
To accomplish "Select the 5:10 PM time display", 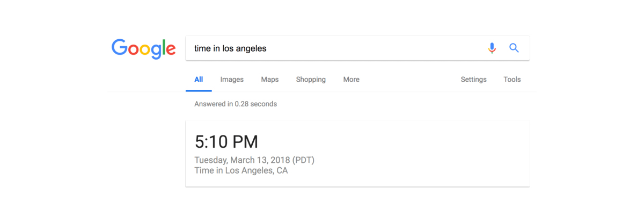I will (226, 142).
